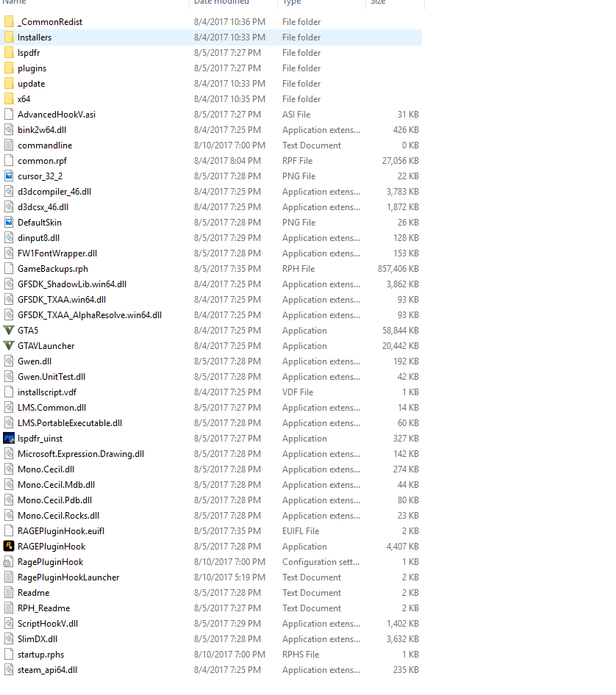Click the x64 folder icon
Viewport: 616px width, 695px height.
(x=8, y=99)
